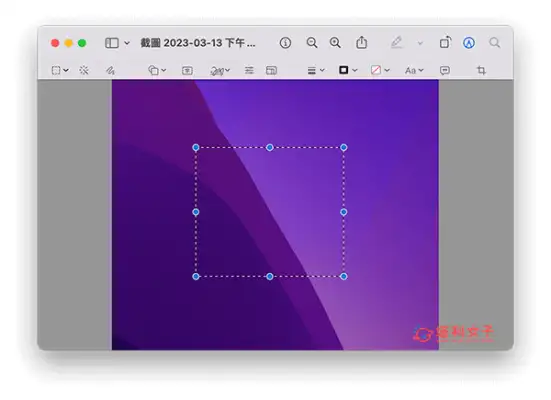Click the top-left selection handle
This screenshot has height=400, width=551.
[196, 147]
